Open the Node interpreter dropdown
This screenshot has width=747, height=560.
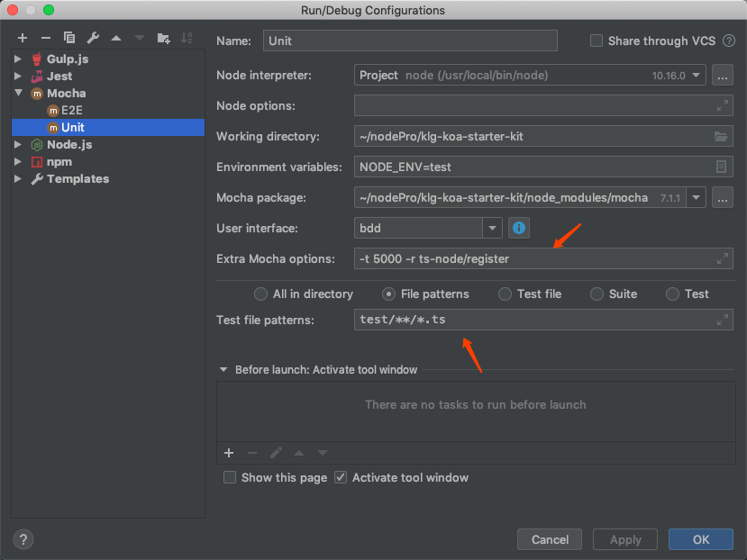click(697, 76)
